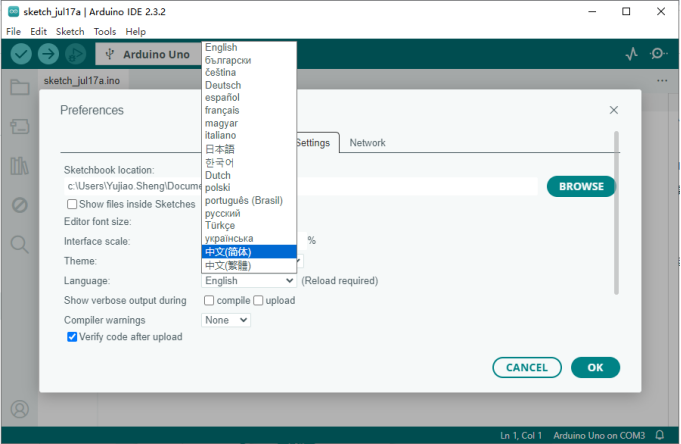The image size is (681, 444).
Task: Open the Sketch menu
Action: 70,32
